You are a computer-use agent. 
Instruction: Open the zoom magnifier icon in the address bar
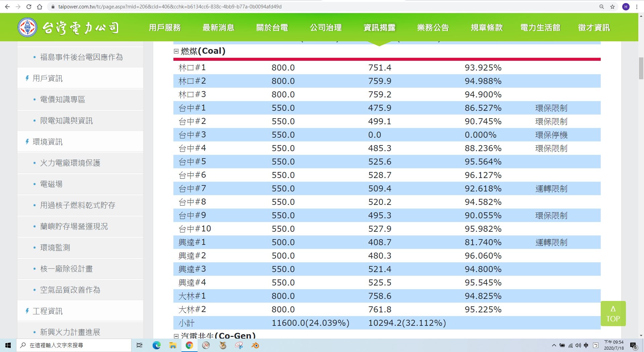click(x=602, y=7)
